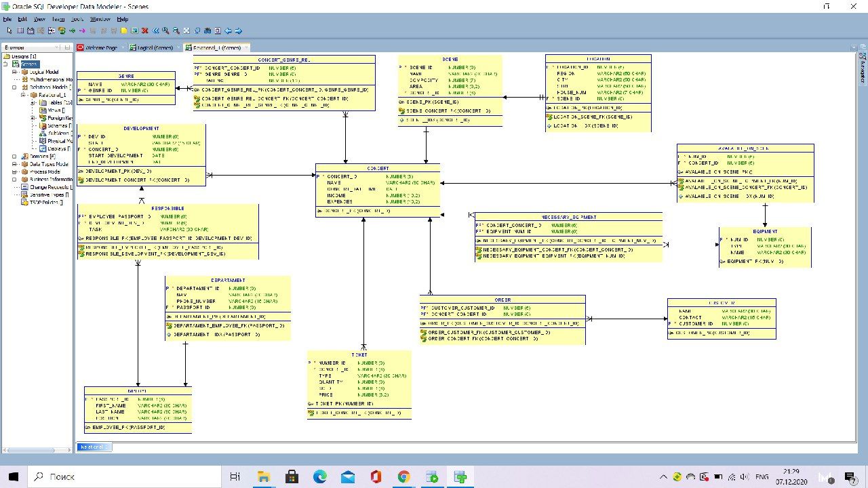The image size is (868, 488).
Task: Click the binoculars Find toolbar icon
Action: tap(208, 30)
